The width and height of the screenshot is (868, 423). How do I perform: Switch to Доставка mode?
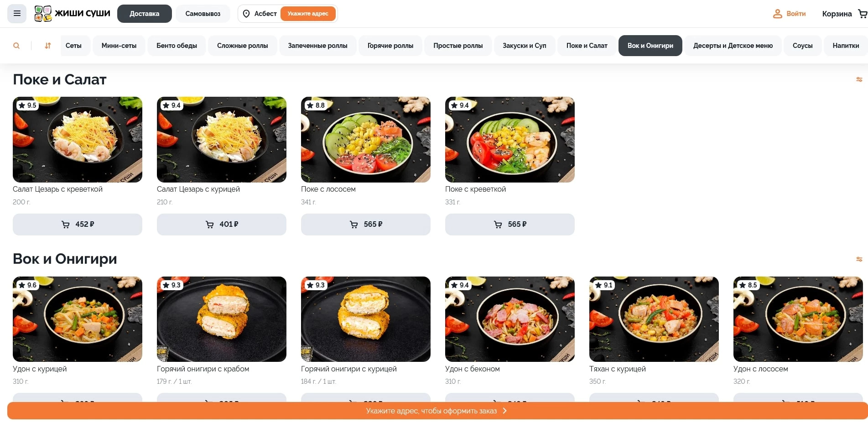(x=145, y=14)
